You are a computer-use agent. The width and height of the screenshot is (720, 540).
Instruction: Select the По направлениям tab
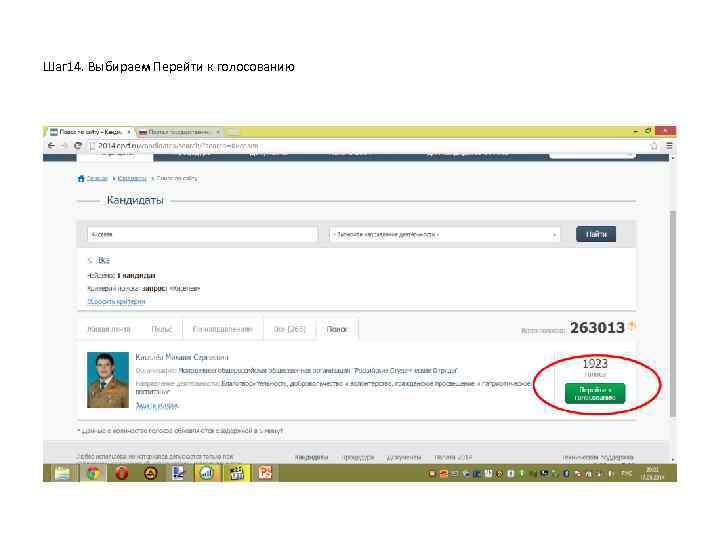pos(223,329)
